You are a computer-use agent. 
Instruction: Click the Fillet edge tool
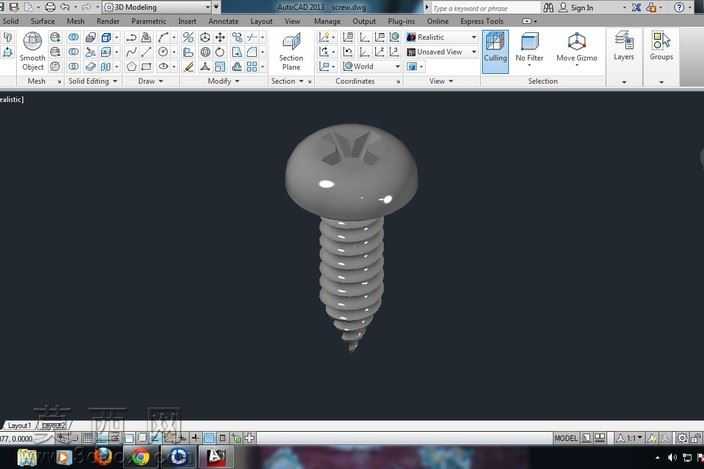(252, 52)
